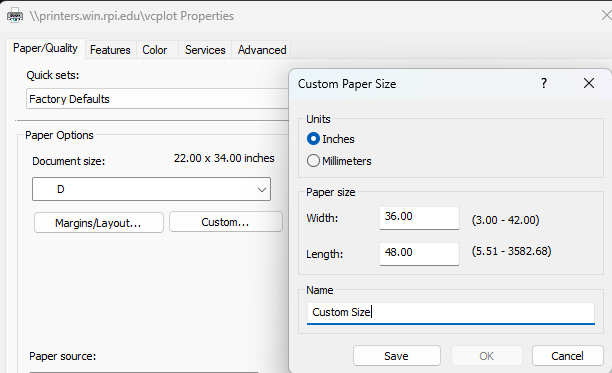This screenshot has width=612, height=373.
Task: Click the dropdown chevron beside D
Action: coord(262,190)
